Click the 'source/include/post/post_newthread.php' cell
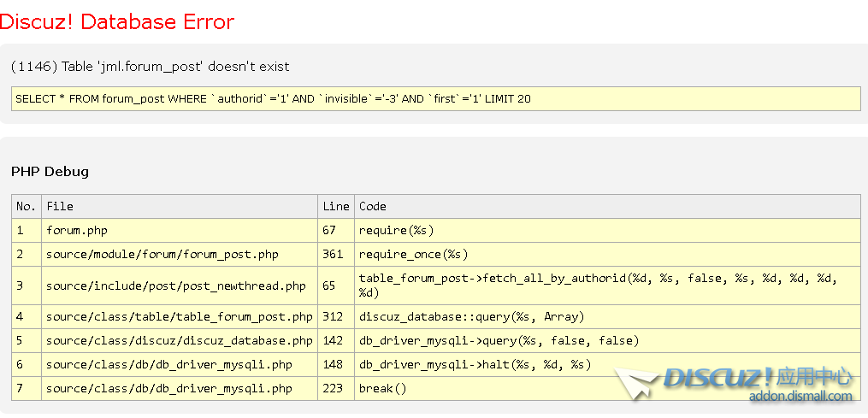868x418 pixels. (x=180, y=286)
